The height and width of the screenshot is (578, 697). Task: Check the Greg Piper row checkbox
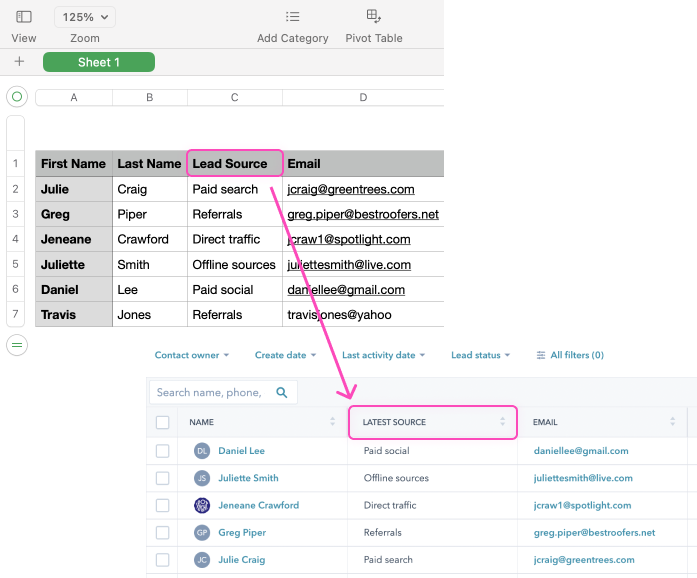[x=163, y=533]
